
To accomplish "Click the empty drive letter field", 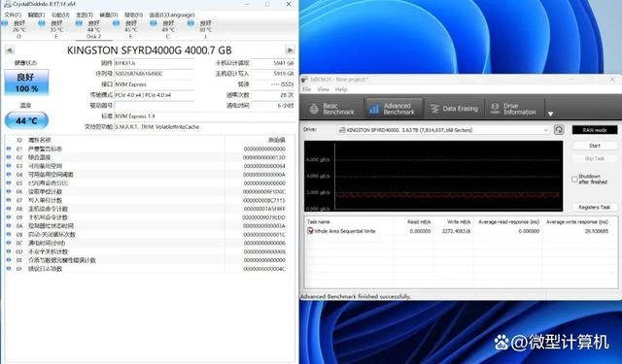I will 154,106.
